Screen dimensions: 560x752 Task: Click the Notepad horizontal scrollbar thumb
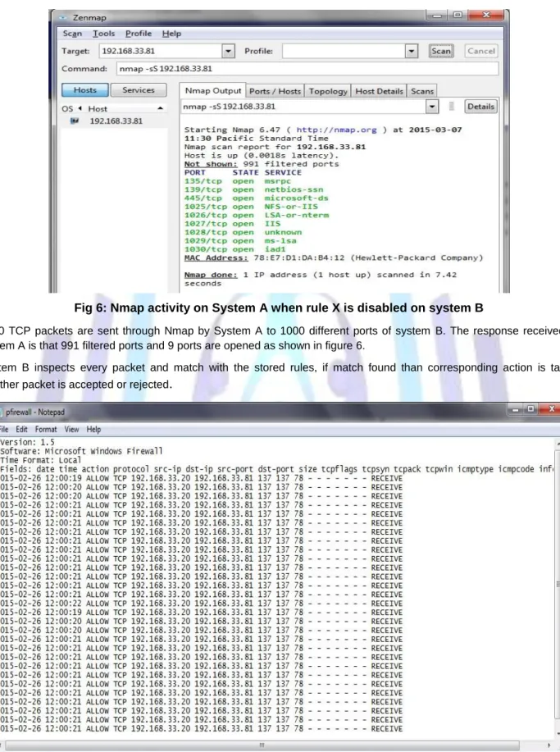[x=262, y=745]
